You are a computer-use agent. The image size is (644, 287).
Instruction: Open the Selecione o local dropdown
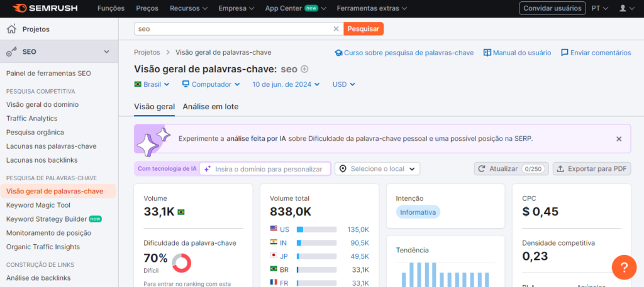[377, 168]
